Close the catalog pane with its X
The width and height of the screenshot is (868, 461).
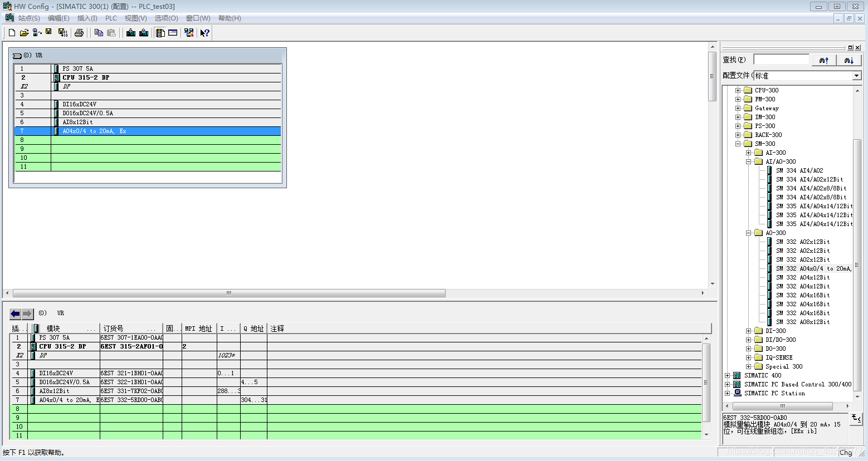coord(858,48)
